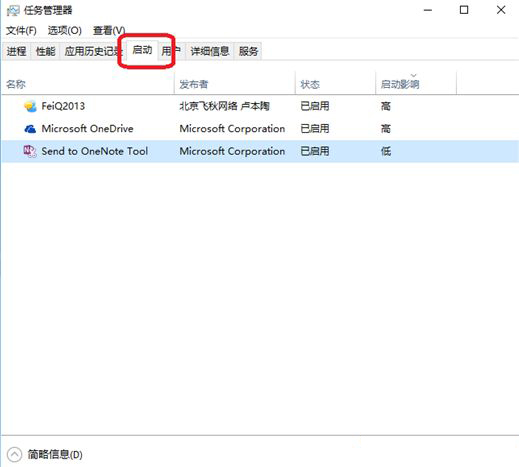Click Microsoft Corporation in the OneDrive row
Image resolution: width=519 pixels, height=467 pixels.
pos(232,129)
